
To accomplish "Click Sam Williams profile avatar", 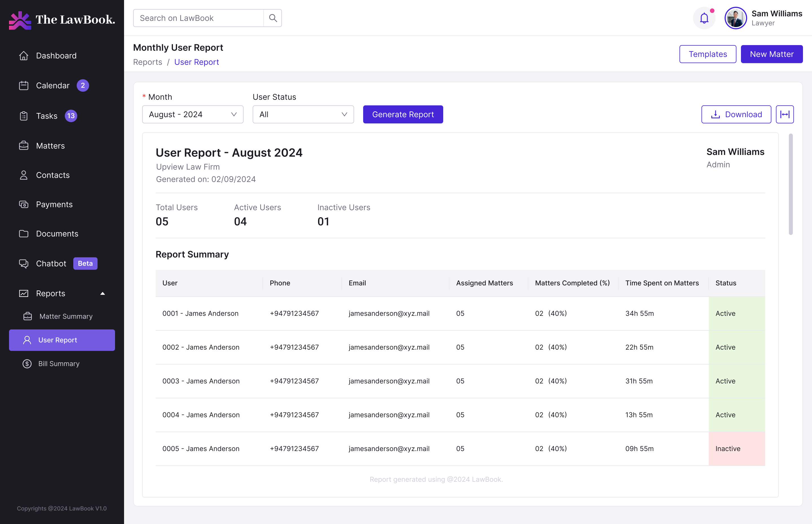I will click(x=735, y=18).
